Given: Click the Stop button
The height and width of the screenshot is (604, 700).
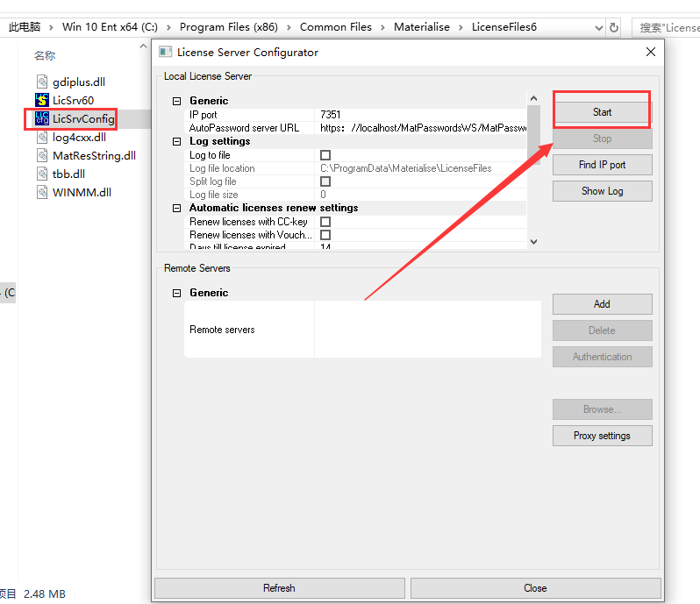Looking at the screenshot, I should (602, 139).
